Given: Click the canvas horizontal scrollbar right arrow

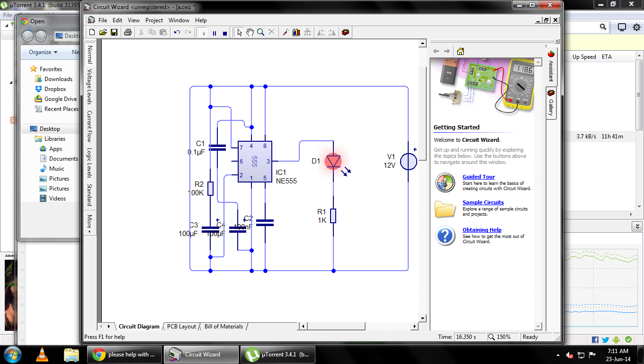Looking at the screenshot, I should pos(415,327).
